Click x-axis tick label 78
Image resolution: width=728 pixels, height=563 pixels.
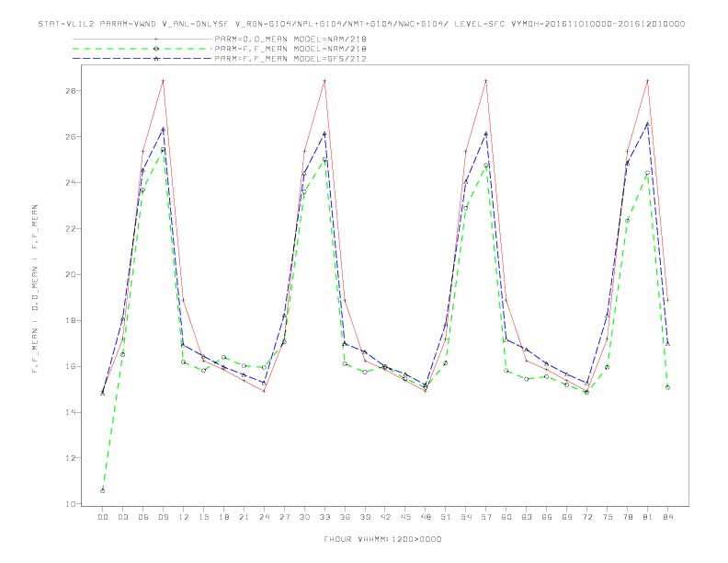point(628,517)
